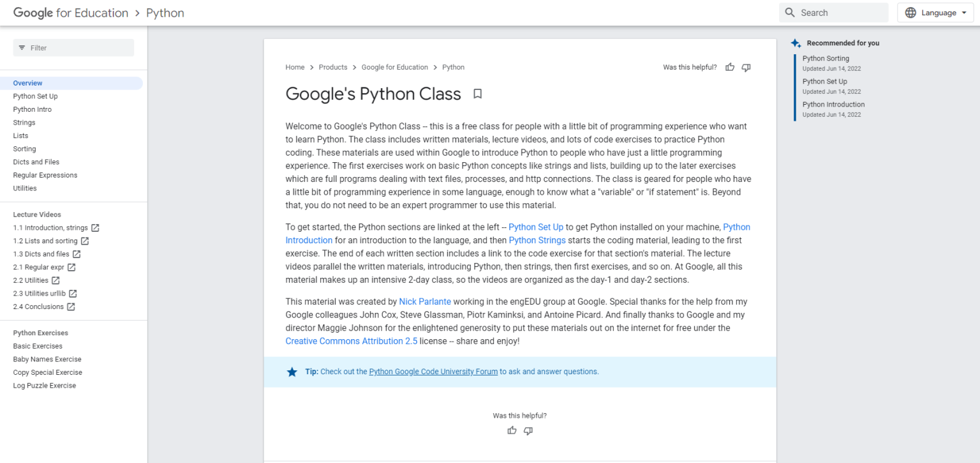Open the Nick Parlante link
The height and width of the screenshot is (463, 980).
pyautogui.click(x=425, y=301)
